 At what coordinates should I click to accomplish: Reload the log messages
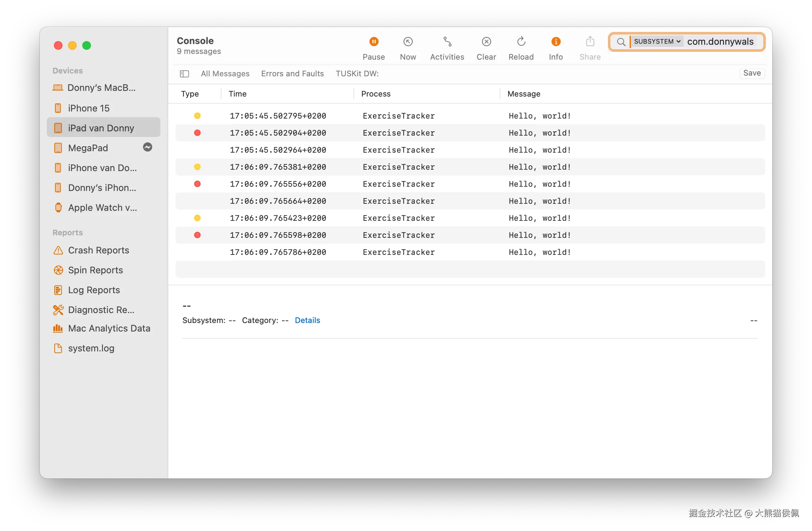pos(521,42)
